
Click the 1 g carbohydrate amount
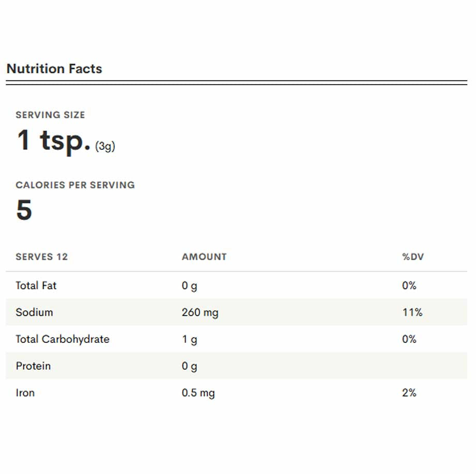tap(189, 340)
